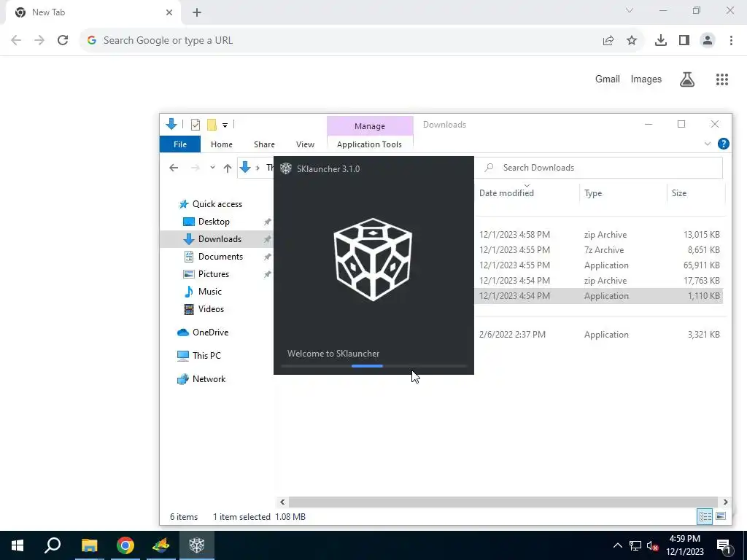Select the 65,911 KB Application row
Image resolution: width=747 pixels, height=560 pixels.
[599, 265]
